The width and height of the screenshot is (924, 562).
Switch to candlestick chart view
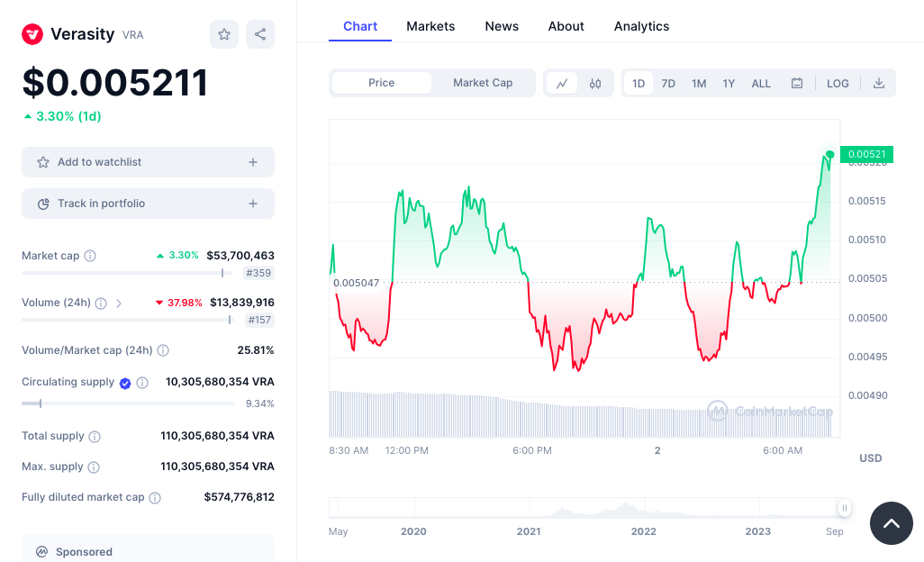(x=595, y=83)
